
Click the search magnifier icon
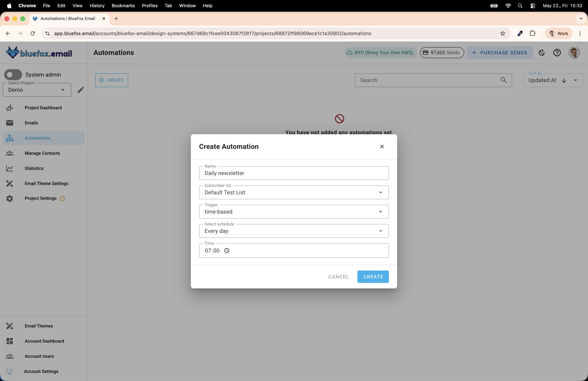pos(504,80)
